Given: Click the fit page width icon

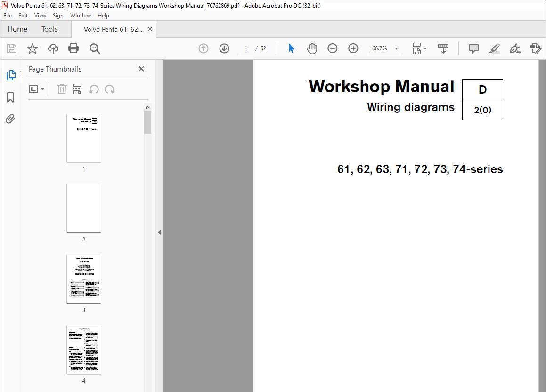Looking at the screenshot, I should [416, 48].
